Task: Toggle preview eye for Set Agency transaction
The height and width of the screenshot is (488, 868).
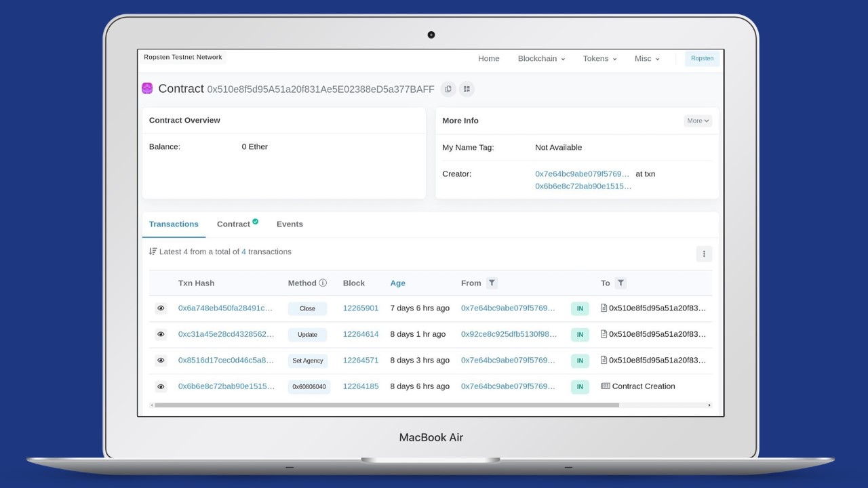Action: coord(161,361)
